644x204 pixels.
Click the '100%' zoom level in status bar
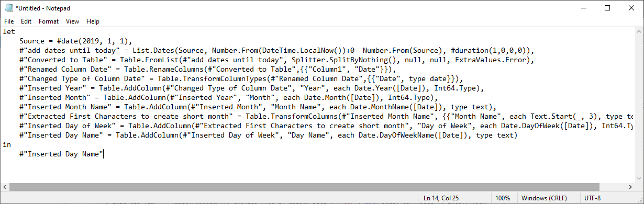(x=503, y=198)
